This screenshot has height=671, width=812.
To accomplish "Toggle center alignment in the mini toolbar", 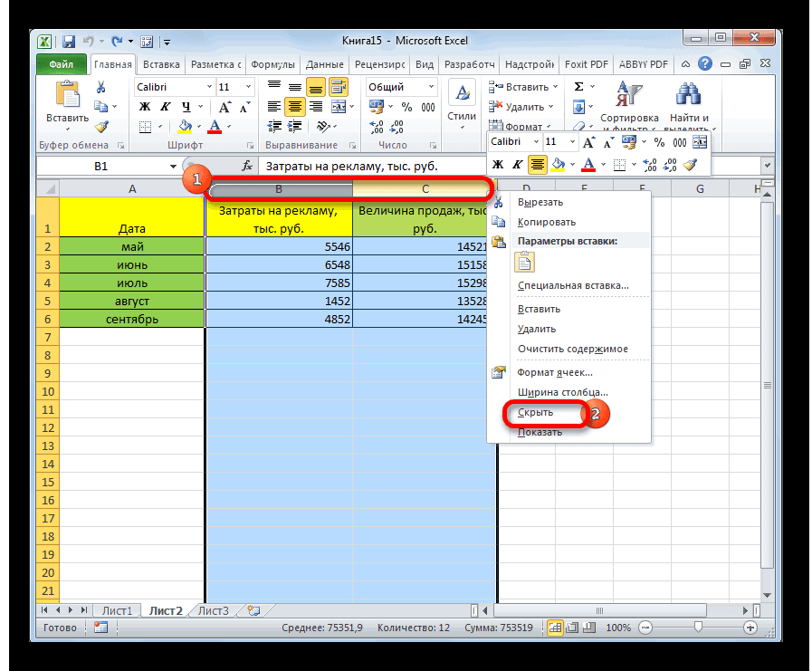I will [538, 165].
